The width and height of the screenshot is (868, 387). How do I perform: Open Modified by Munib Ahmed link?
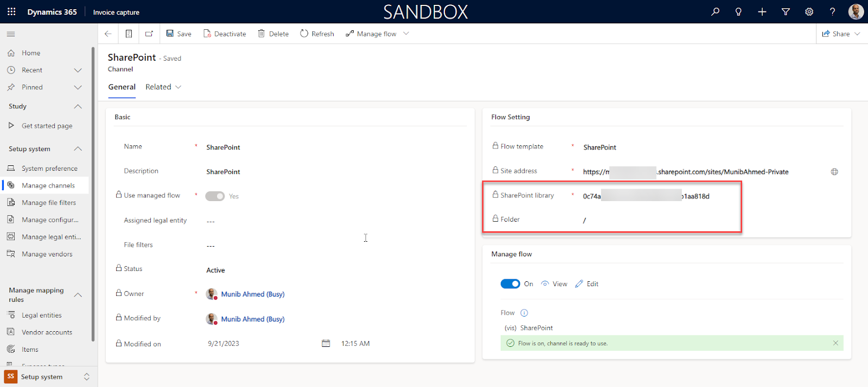click(253, 319)
